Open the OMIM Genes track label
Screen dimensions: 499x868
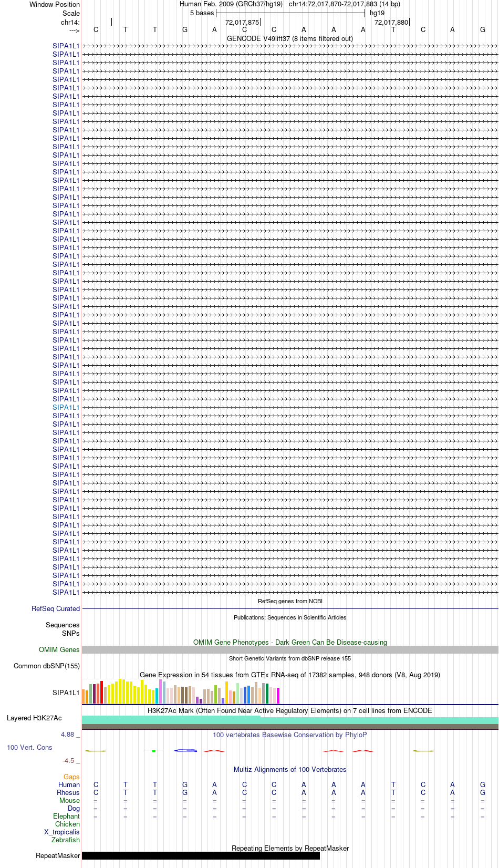pos(59,649)
